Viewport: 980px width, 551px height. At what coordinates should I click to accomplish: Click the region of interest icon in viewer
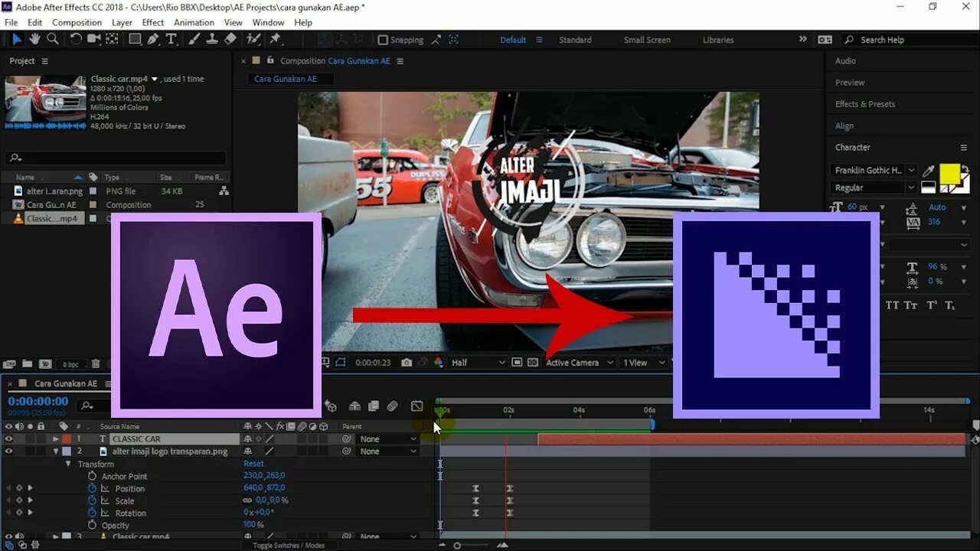pos(517,363)
